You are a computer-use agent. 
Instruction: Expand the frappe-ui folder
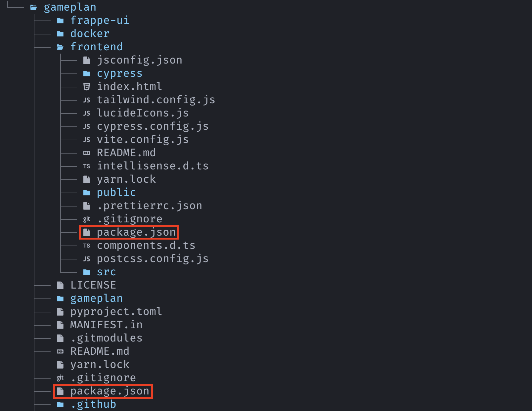(99, 21)
